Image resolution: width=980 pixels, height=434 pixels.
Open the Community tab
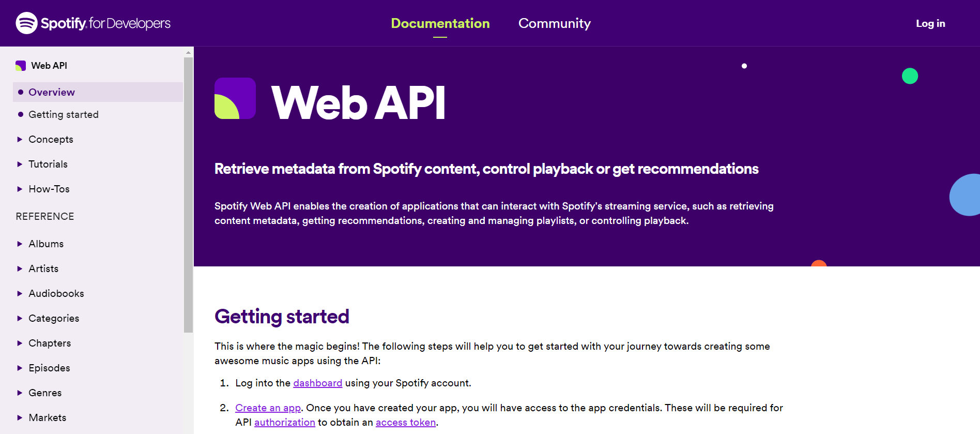point(554,23)
